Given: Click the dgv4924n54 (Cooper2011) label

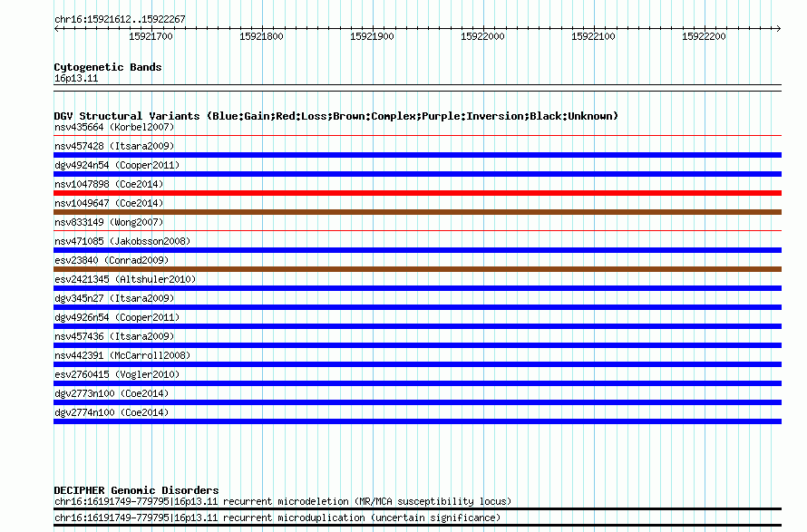Looking at the screenshot, I should [117, 165].
